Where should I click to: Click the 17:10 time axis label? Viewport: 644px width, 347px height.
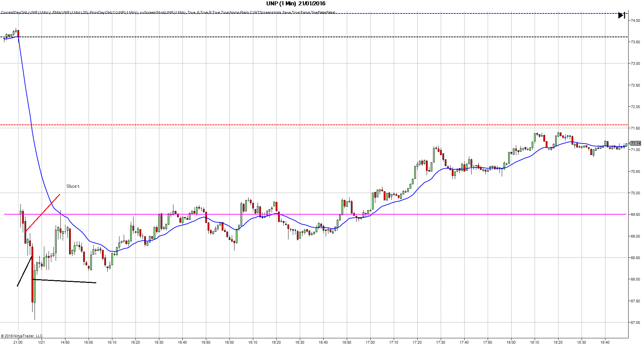point(394,342)
